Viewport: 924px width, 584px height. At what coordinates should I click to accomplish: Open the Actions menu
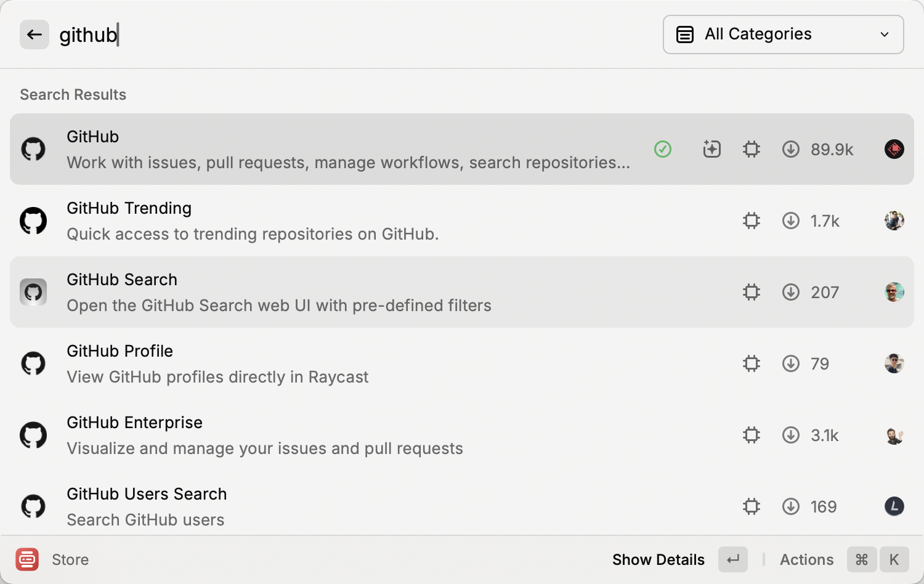pyautogui.click(x=806, y=559)
